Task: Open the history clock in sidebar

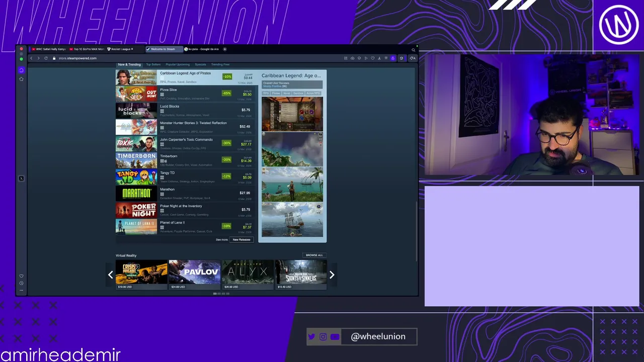Action: point(21,283)
